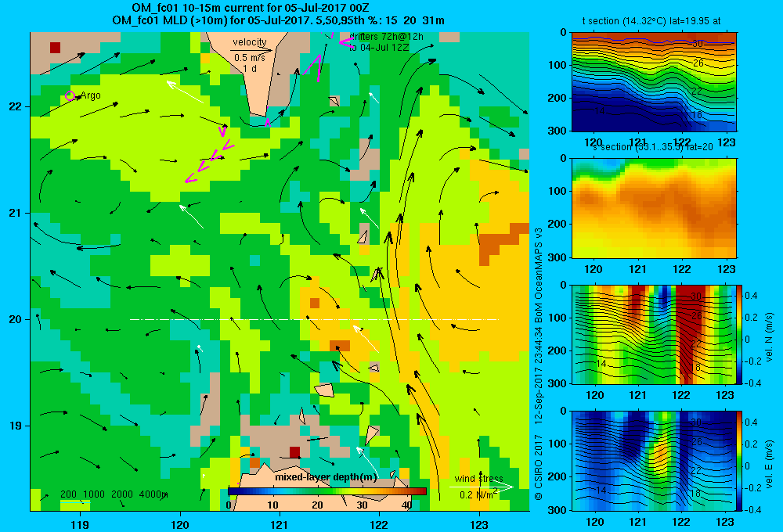
Task: Select the 'Argo' label on the map
Action: 90,95
